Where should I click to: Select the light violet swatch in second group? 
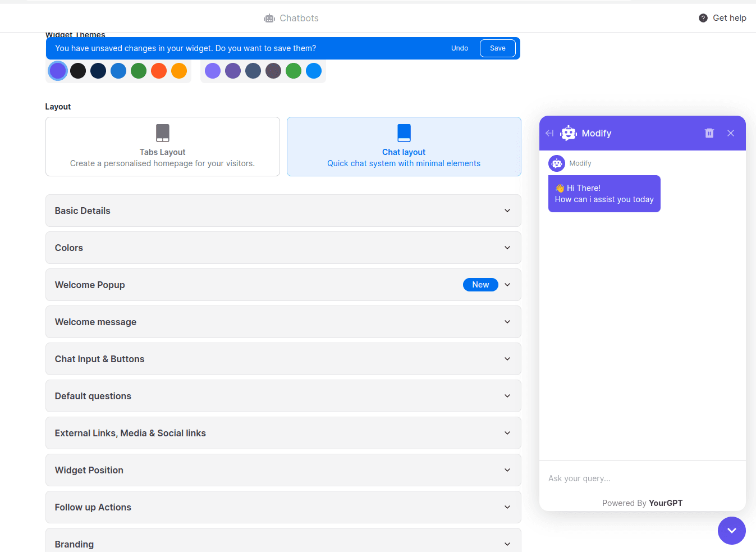[213, 71]
